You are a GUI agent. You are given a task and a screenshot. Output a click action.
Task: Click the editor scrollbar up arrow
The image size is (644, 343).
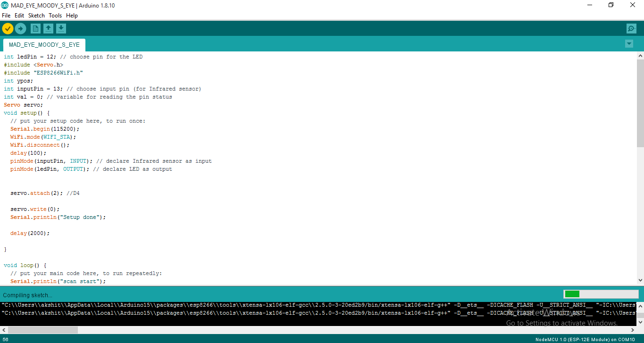(640, 56)
